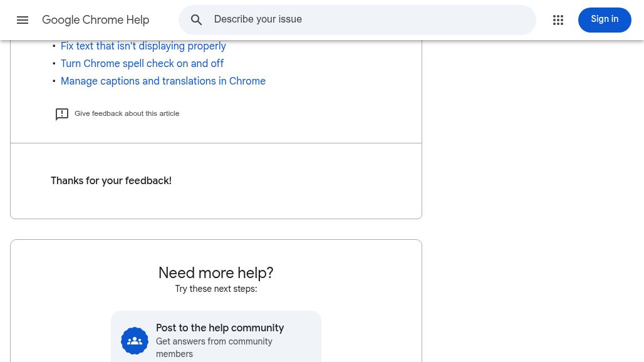Select 'Post to the help community'
Screen dimensions: 644x362
(220, 328)
